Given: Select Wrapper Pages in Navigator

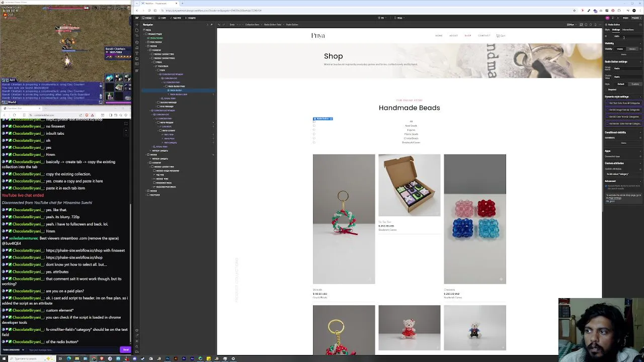Looking at the screenshot, I should [x=155, y=34].
